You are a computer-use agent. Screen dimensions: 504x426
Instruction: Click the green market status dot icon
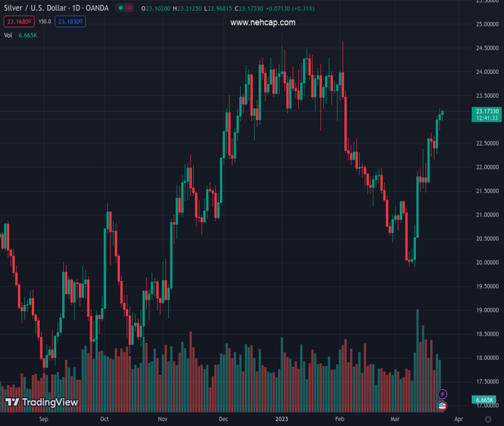[121, 9]
